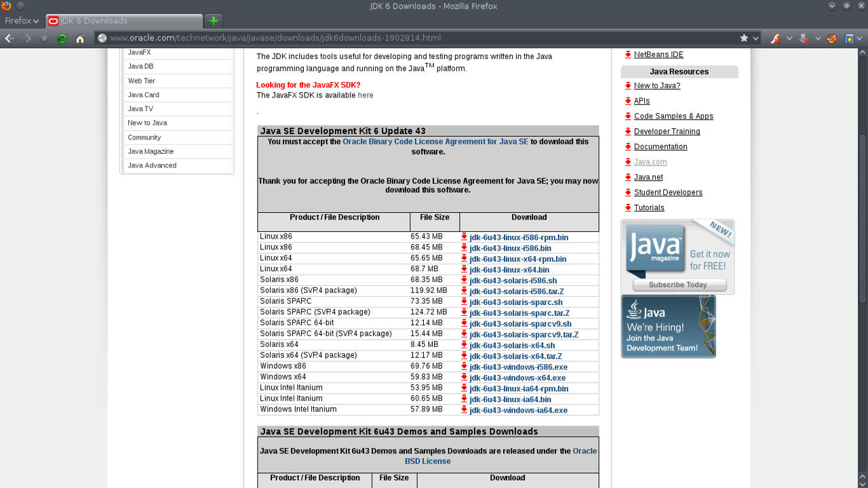The width and height of the screenshot is (868, 488).
Task: Go back with the browser Back arrow
Action: (9, 39)
